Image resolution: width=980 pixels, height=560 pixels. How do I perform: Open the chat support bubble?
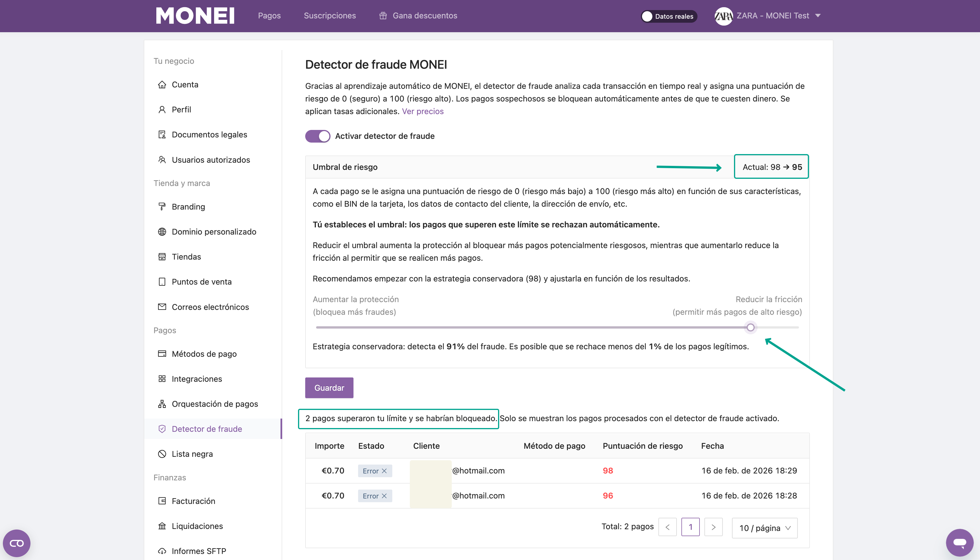click(960, 542)
